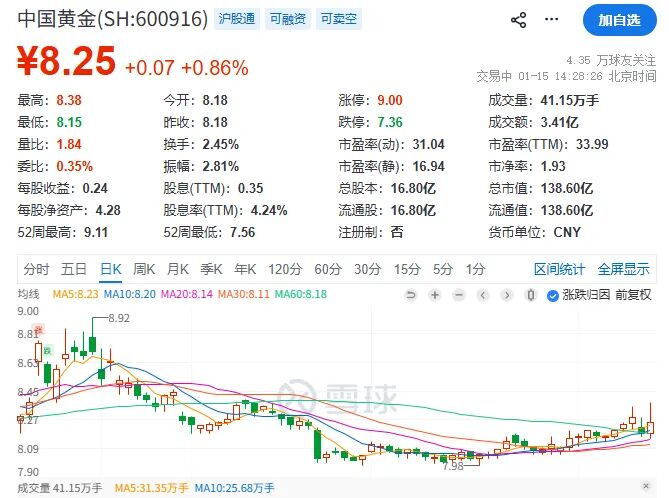Select the 30分 interval tab

point(367,269)
